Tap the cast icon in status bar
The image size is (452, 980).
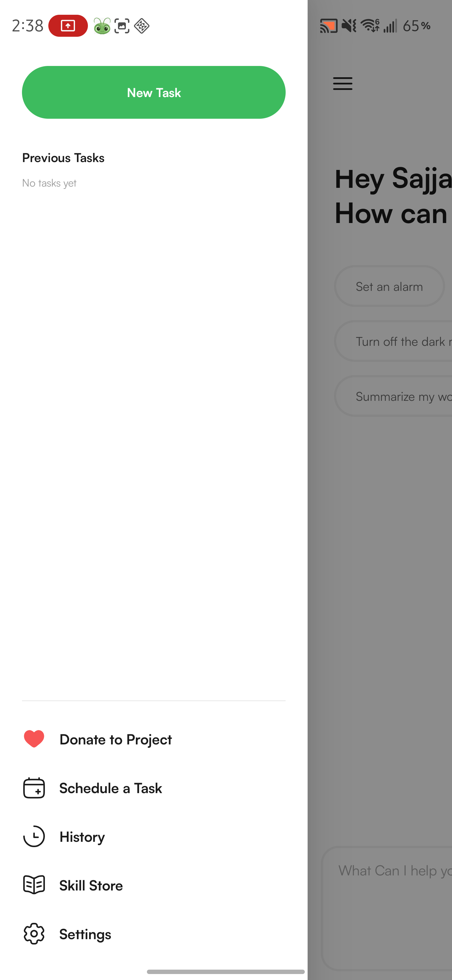pyautogui.click(x=328, y=26)
